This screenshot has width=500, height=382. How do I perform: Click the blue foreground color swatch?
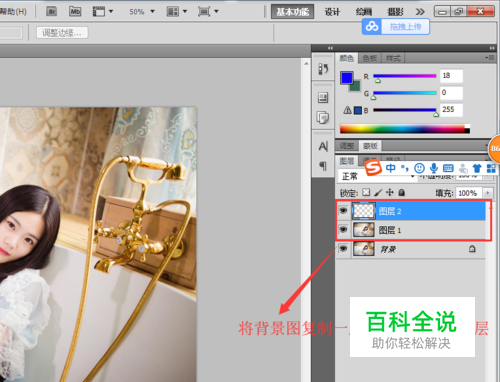347,78
